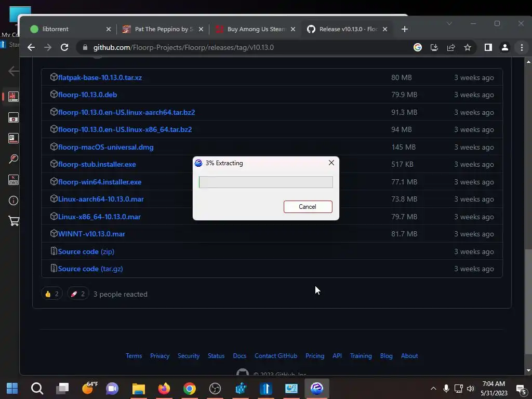Open Docs footer link
This screenshot has width=532, height=399.
point(240,356)
